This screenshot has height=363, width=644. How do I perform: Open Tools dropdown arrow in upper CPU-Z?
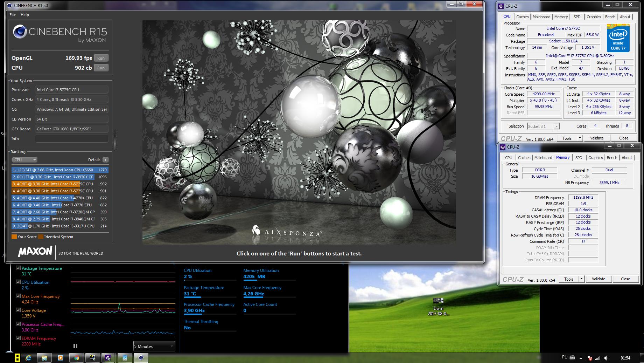[579, 138]
